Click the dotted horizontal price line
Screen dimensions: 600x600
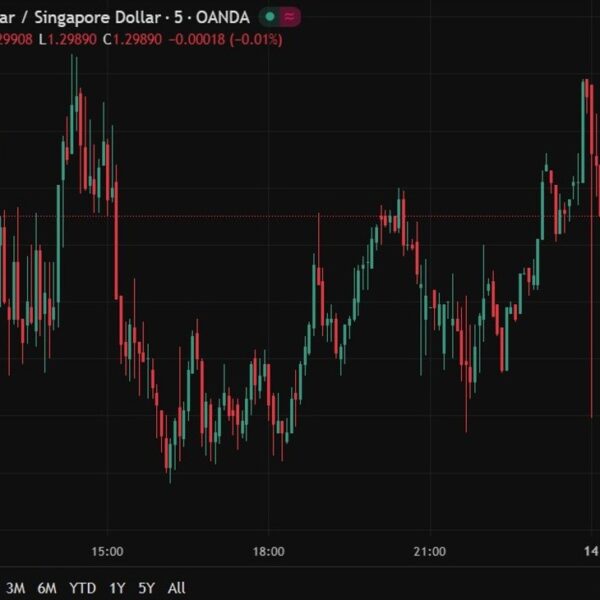coord(250,216)
